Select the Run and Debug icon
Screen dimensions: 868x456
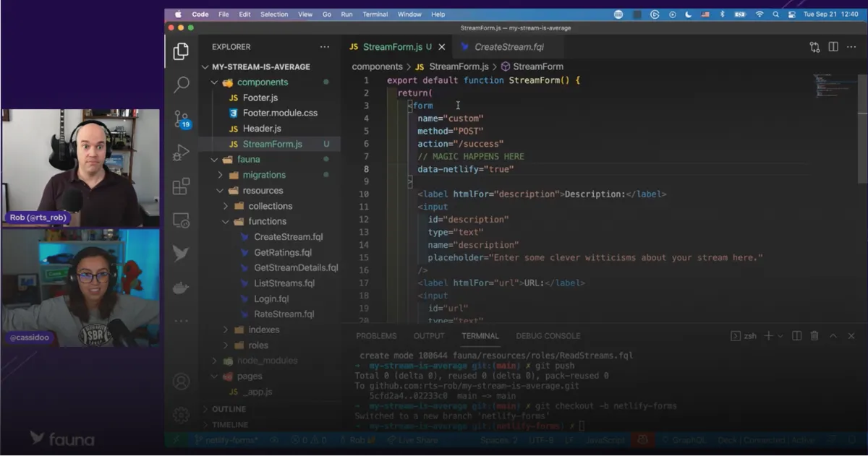pyautogui.click(x=180, y=153)
